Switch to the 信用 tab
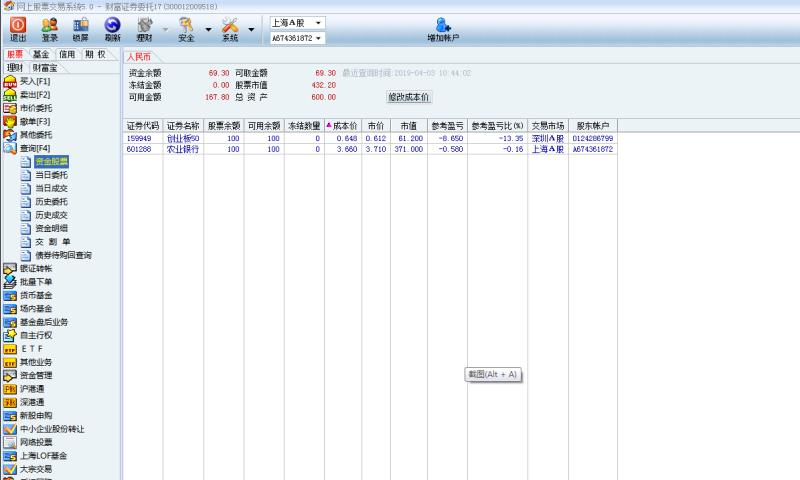 coord(67,54)
